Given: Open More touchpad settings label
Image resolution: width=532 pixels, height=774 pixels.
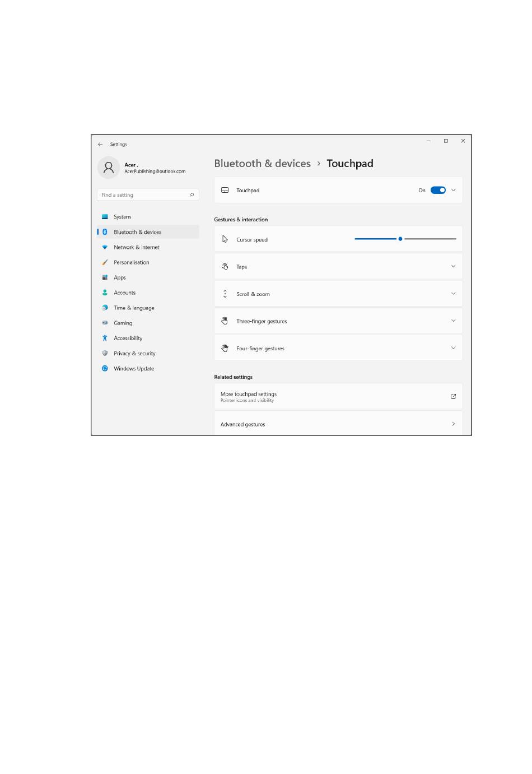Looking at the screenshot, I should [x=249, y=394].
